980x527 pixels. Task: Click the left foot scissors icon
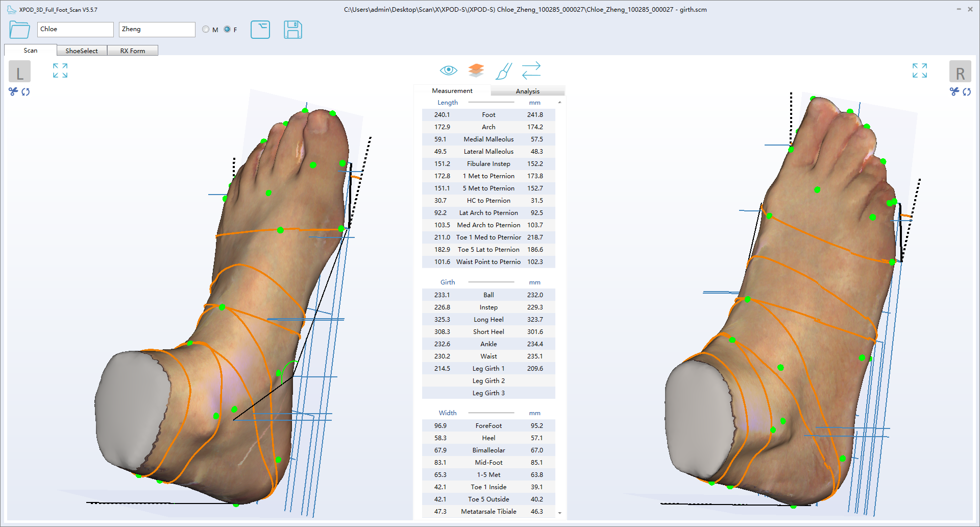(x=13, y=91)
